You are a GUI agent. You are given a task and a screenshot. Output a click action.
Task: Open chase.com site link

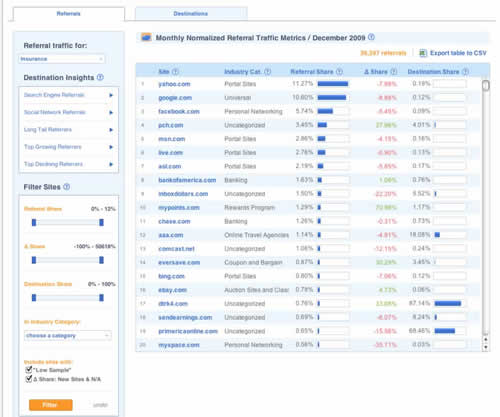[174, 221]
